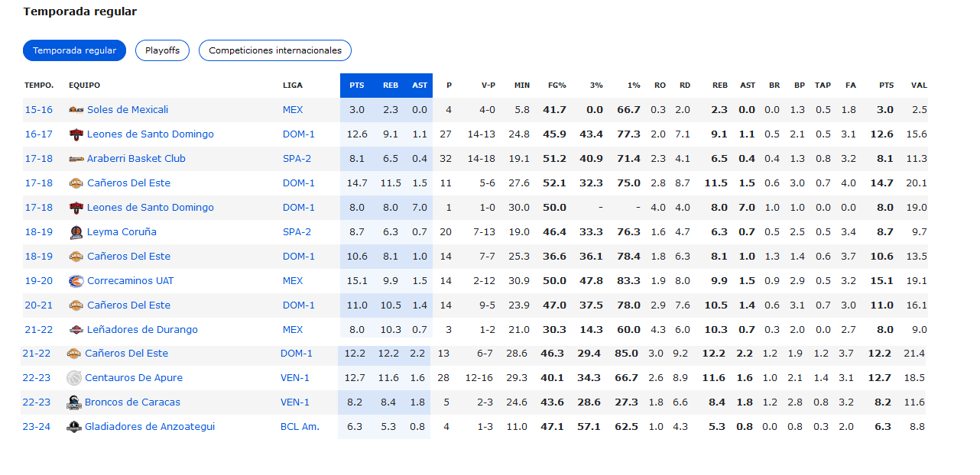The height and width of the screenshot is (475, 980).
Task: Click the Araberri Basket Club logo
Action: click(76, 159)
